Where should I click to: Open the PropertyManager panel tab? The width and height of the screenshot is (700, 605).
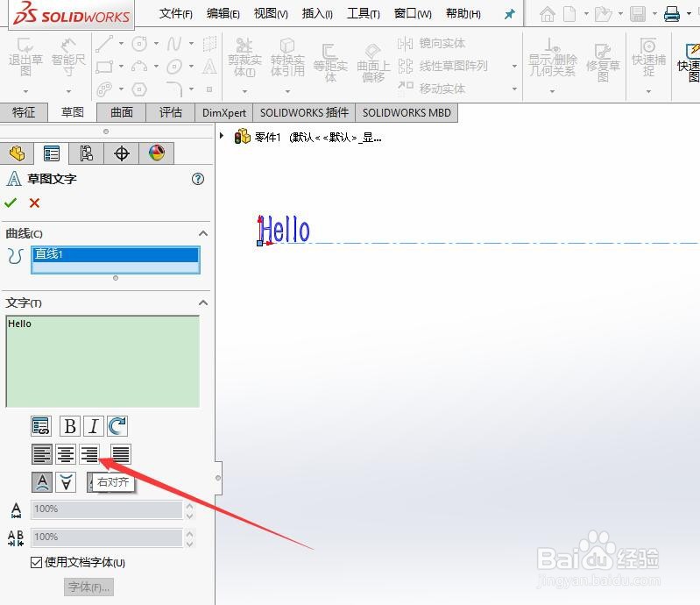(x=52, y=153)
